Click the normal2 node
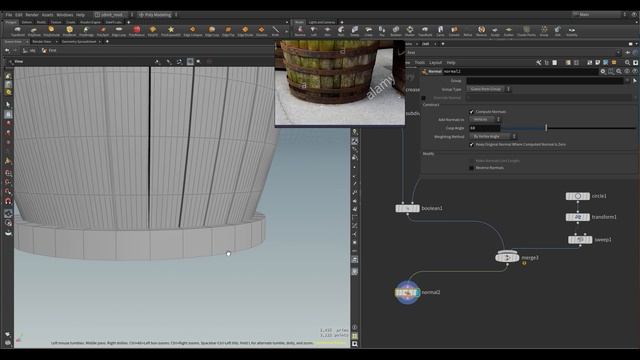This screenshot has height=360, width=640. 407,292
